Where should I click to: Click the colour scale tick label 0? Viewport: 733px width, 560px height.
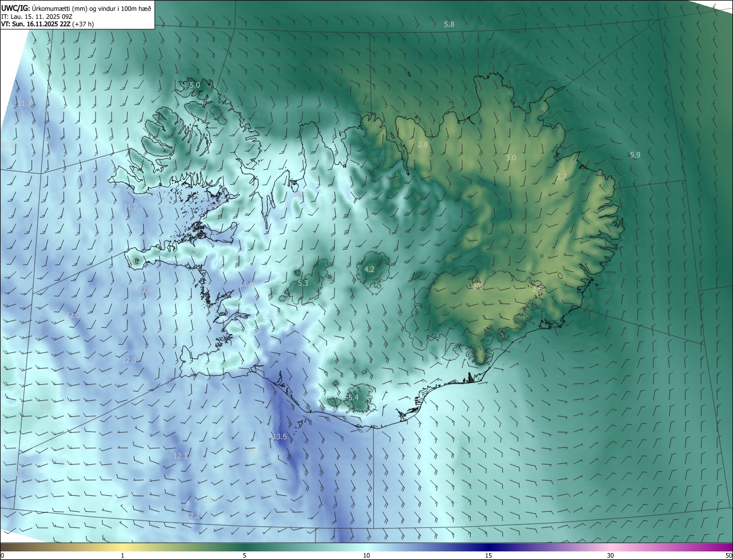[2, 555]
